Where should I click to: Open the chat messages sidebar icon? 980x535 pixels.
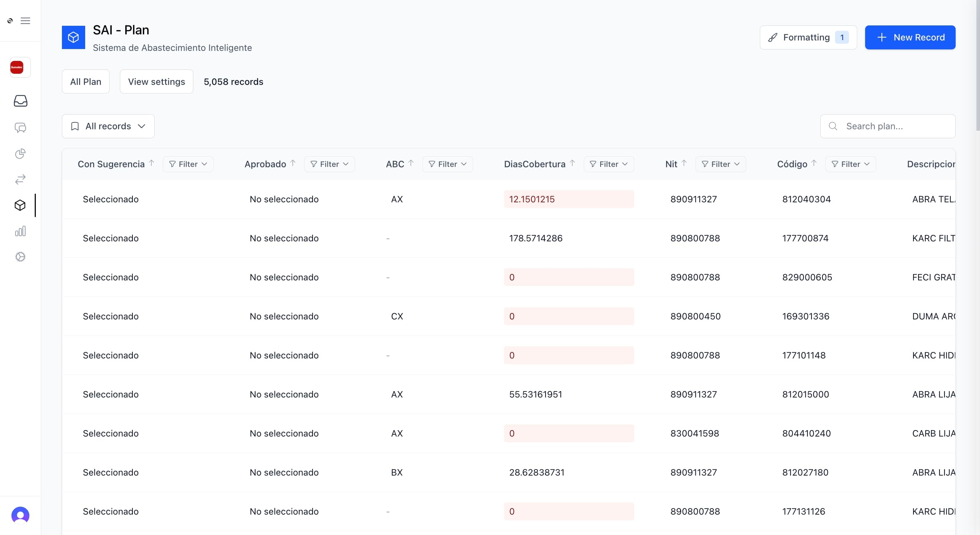20,128
